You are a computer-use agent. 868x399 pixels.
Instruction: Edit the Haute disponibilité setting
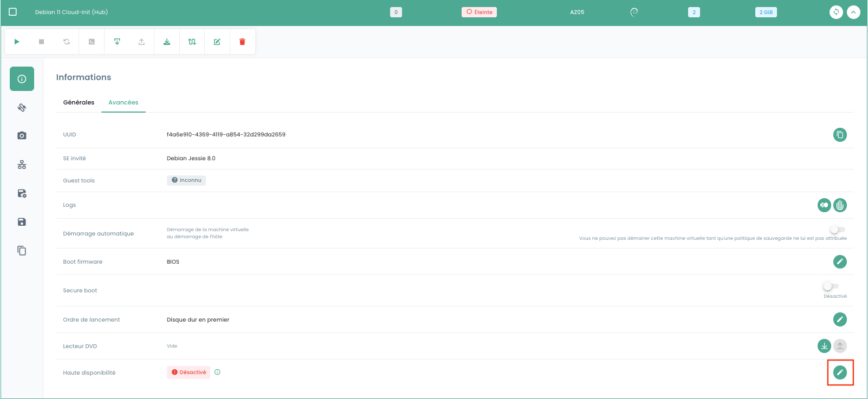(839, 372)
